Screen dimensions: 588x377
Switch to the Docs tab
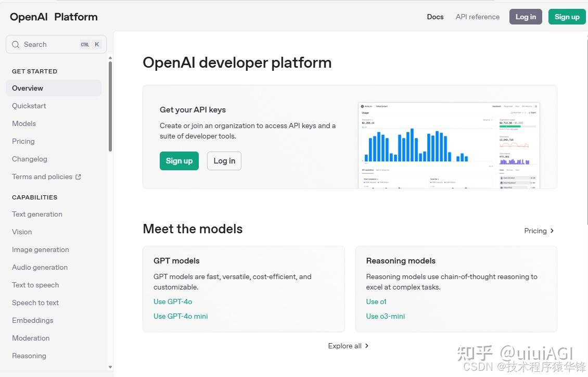[x=435, y=17]
